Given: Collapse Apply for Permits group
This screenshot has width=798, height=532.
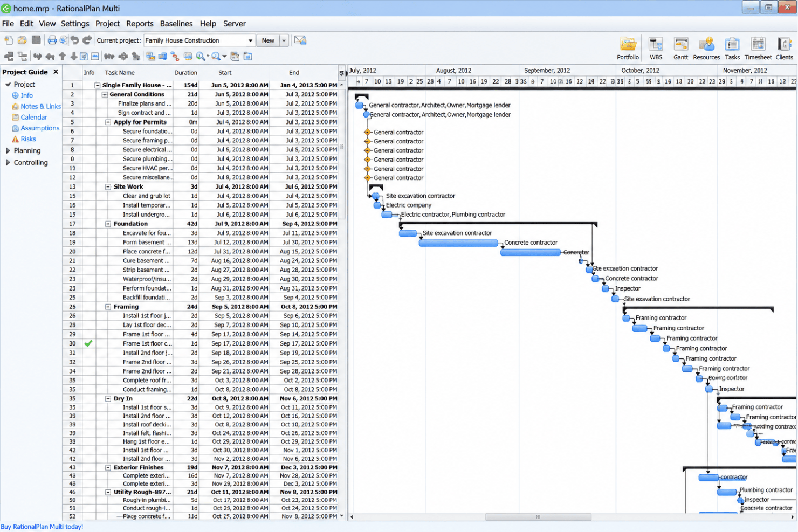Looking at the screenshot, I should (x=108, y=122).
